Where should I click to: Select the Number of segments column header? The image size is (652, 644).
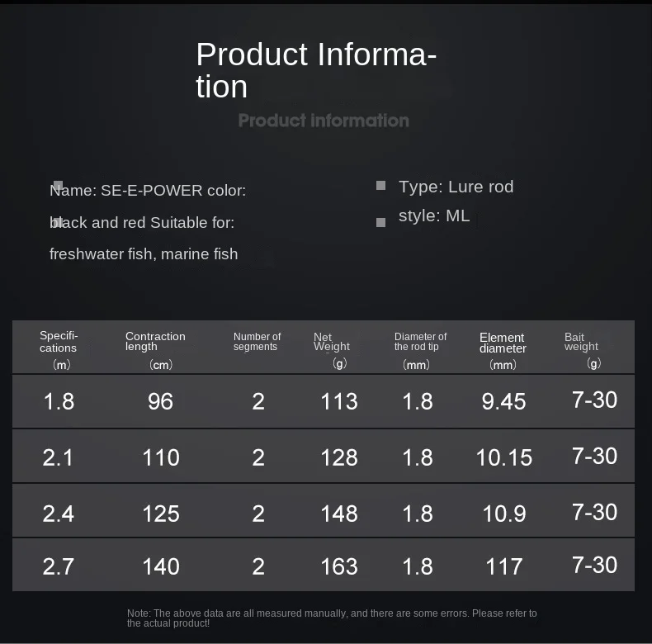257,342
